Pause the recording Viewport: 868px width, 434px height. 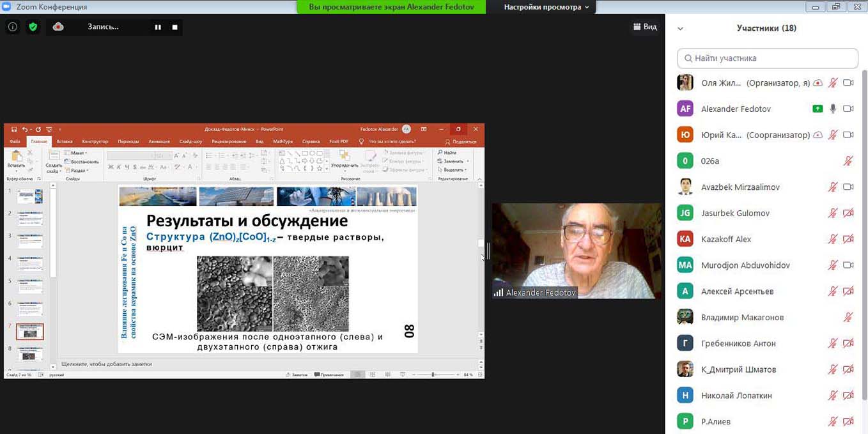[158, 27]
